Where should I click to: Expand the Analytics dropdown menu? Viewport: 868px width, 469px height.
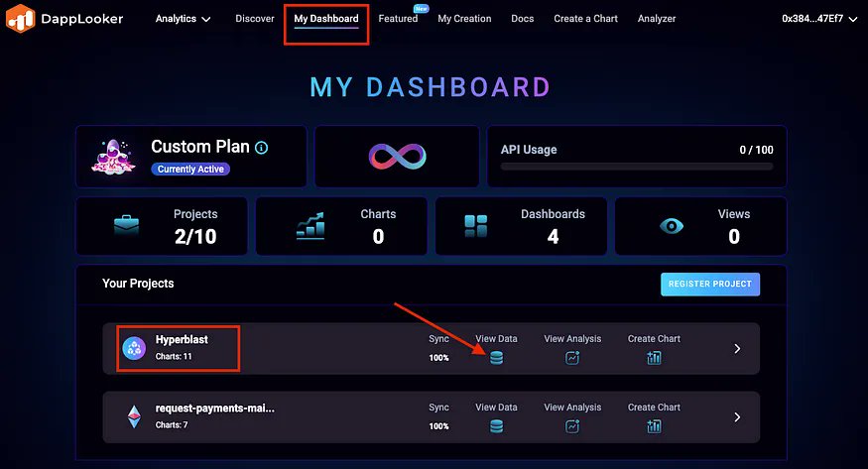coord(183,19)
